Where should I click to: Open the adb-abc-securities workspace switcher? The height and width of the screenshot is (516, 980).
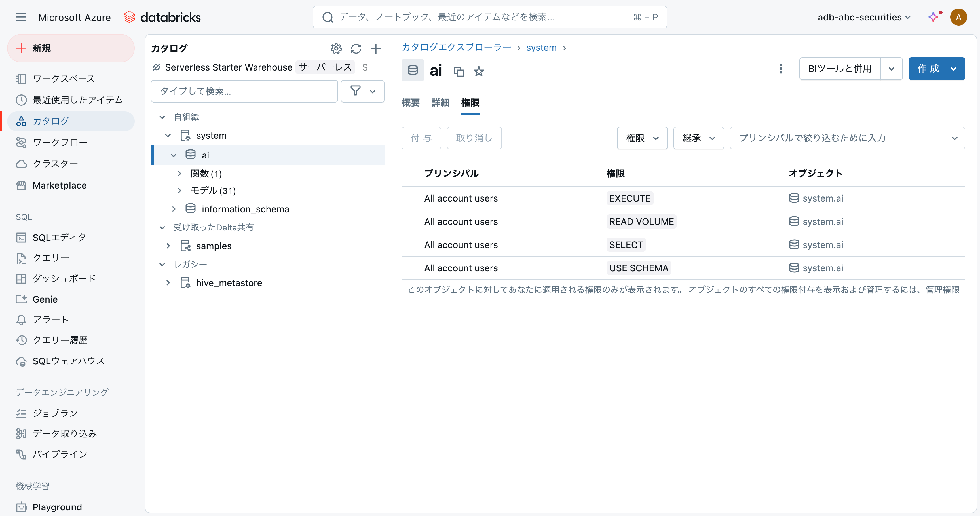click(863, 17)
